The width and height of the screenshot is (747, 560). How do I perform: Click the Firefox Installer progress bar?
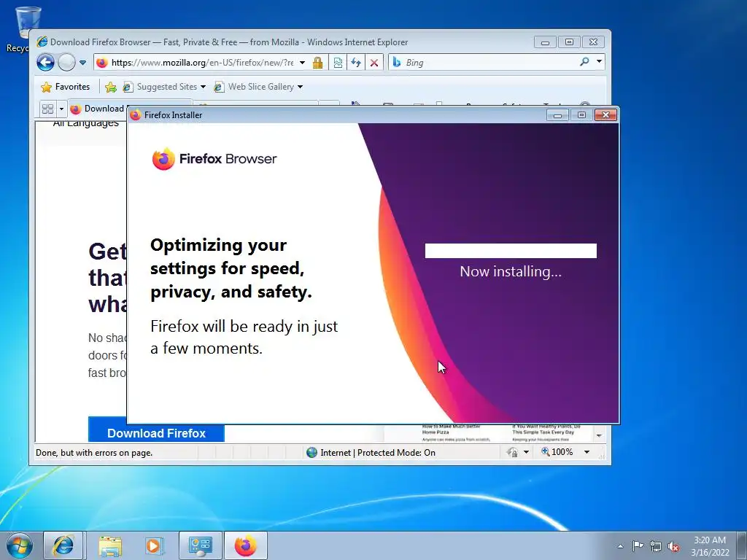pos(511,251)
